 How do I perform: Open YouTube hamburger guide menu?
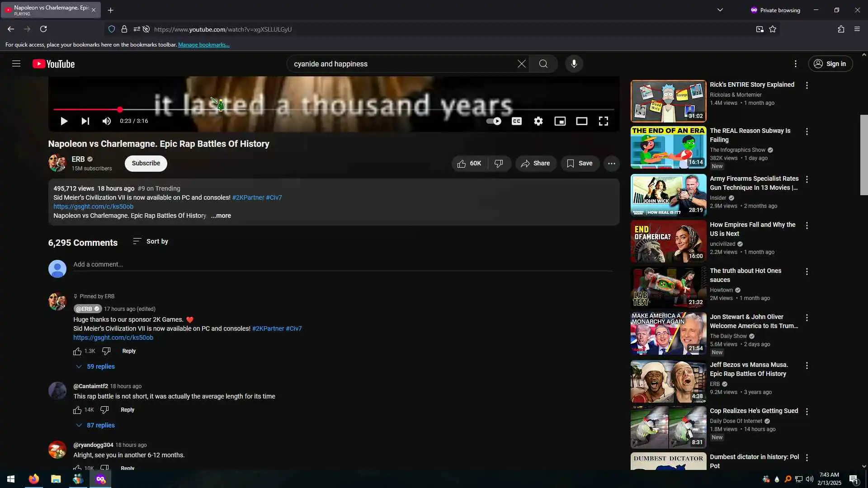pyautogui.click(x=16, y=64)
